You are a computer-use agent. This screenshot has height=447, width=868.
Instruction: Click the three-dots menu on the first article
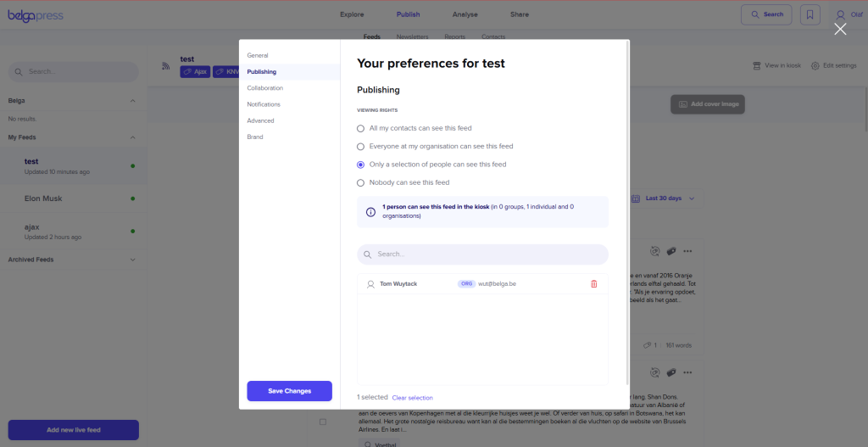click(687, 251)
